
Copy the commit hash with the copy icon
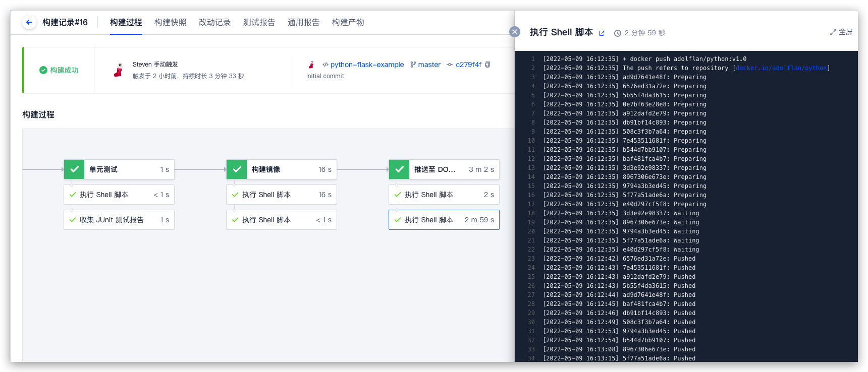point(487,65)
